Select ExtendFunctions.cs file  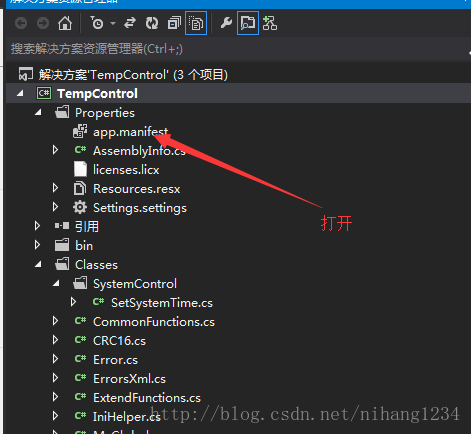click(x=147, y=398)
